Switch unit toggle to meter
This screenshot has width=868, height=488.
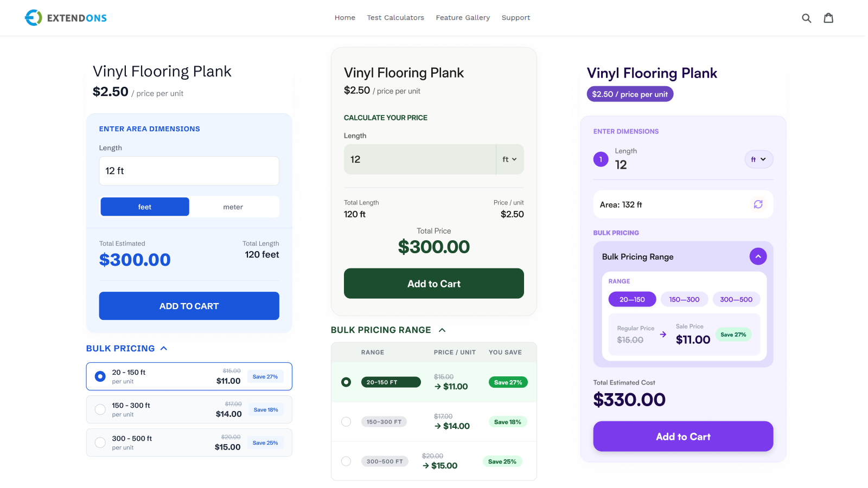[x=233, y=207]
